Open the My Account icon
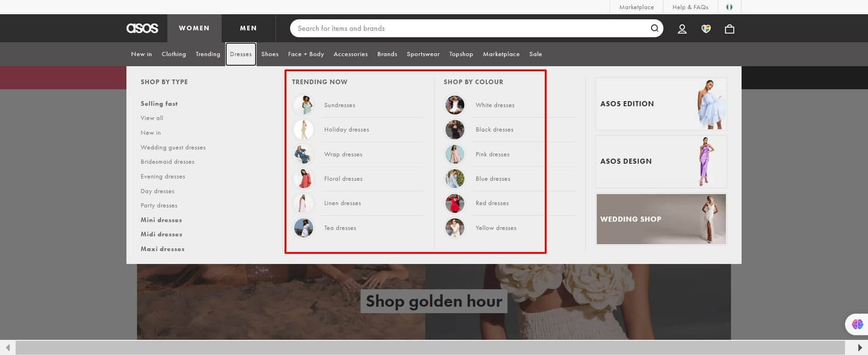This screenshot has width=868, height=355. tap(682, 28)
